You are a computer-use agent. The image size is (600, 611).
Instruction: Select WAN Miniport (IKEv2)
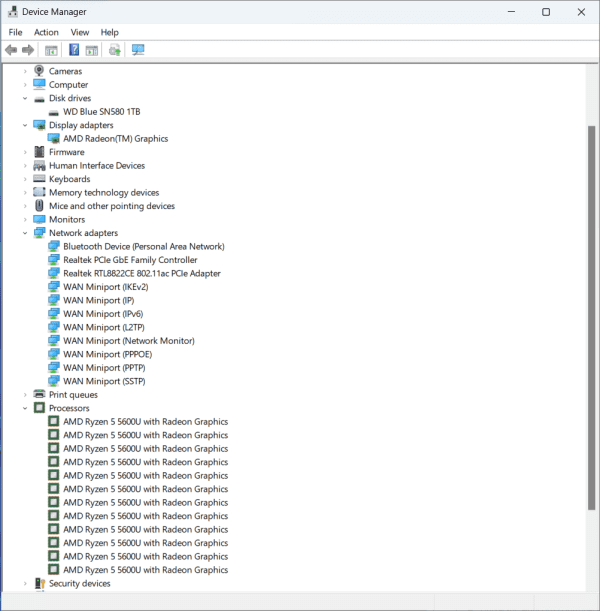pyautogui.click(x=106, y=287)
